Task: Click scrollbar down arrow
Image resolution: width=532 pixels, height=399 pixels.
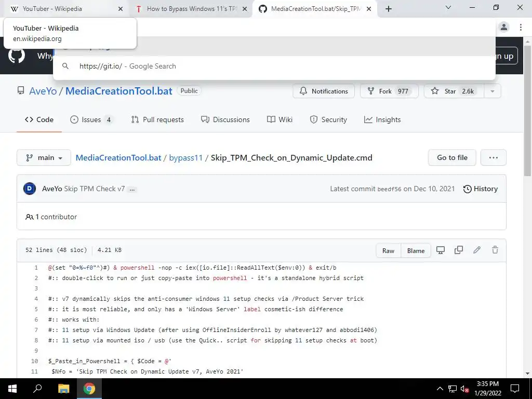Action: [x=527, y=374]
